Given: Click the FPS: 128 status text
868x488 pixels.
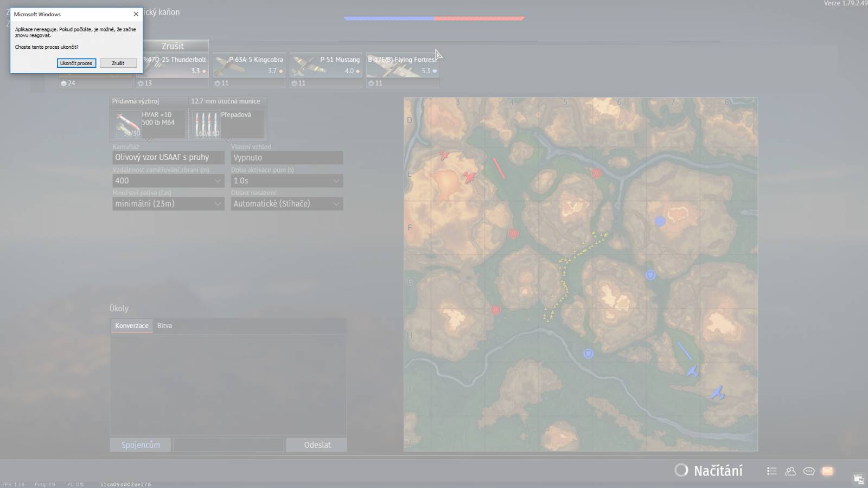Looking at the screenshot, I should [x=14, y=484].
